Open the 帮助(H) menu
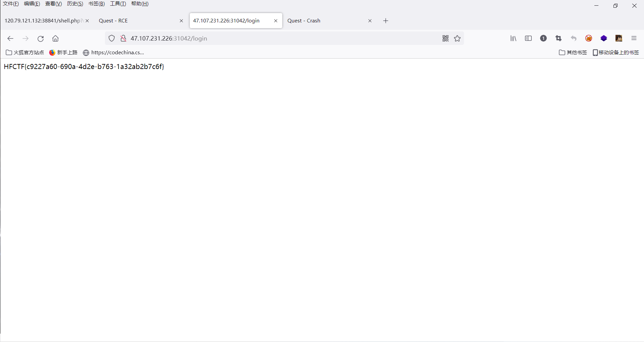Screen dimensions: 644x342 click(140, 4)
